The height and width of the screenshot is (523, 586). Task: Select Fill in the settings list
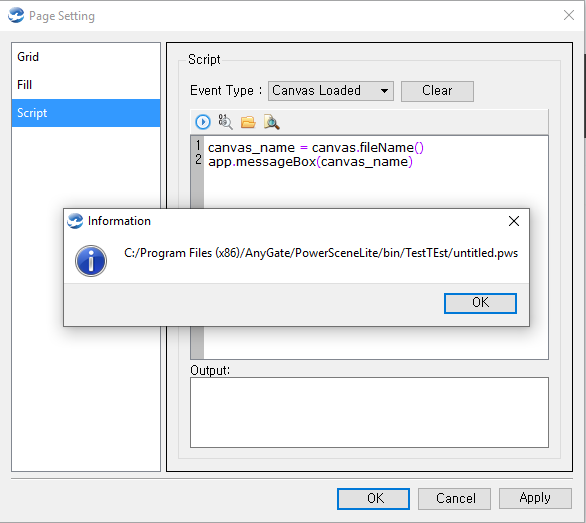coord(86,85)
